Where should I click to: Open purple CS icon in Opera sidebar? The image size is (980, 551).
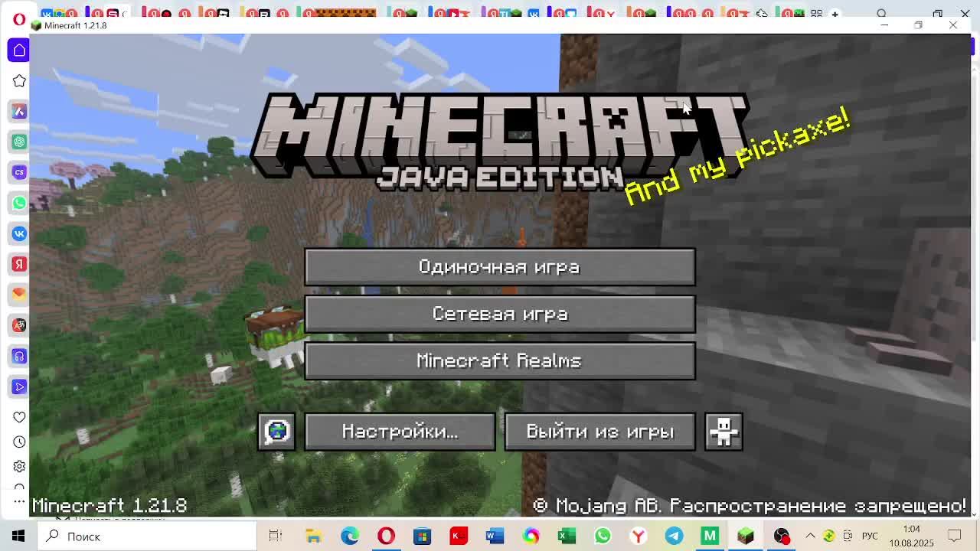(19, 172)
